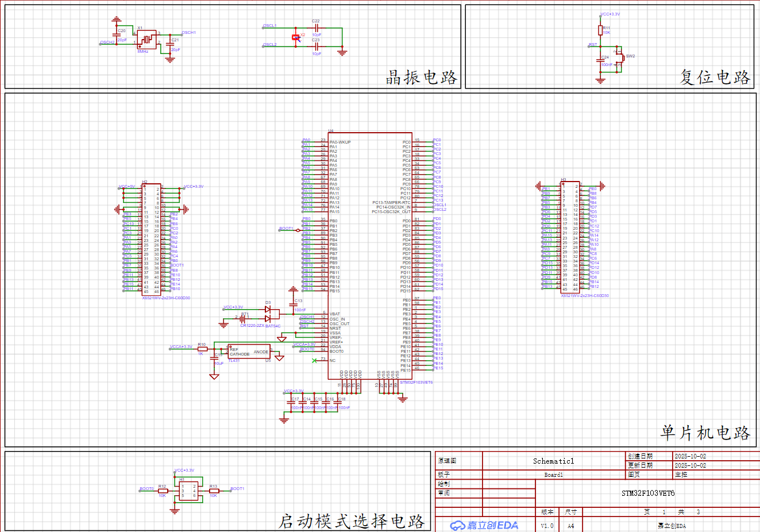Viewport: 760px width, 532px height.
Task: Click the Schematic1 title block field
Action: (x=553, y=461)
